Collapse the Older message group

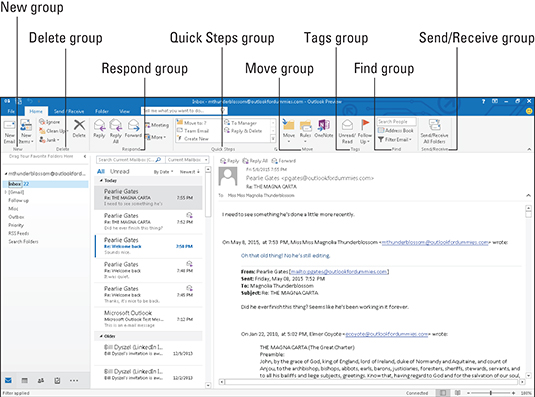(101, 336)
